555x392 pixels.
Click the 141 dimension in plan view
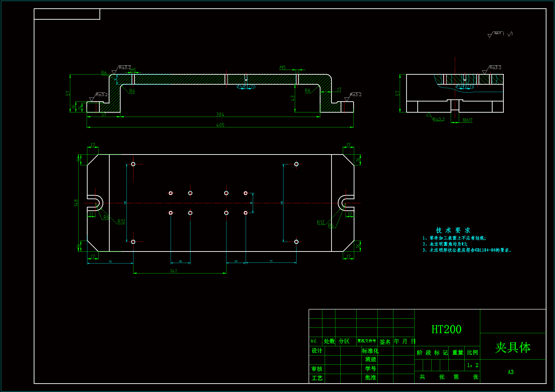pos(173,271)
